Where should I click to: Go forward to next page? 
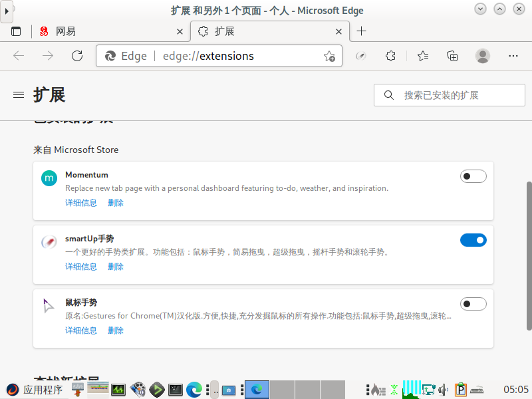48,56
